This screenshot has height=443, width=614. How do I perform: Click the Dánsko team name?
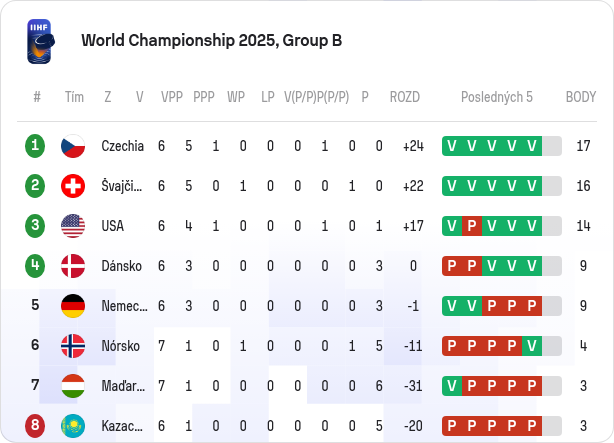click(121, 266)
